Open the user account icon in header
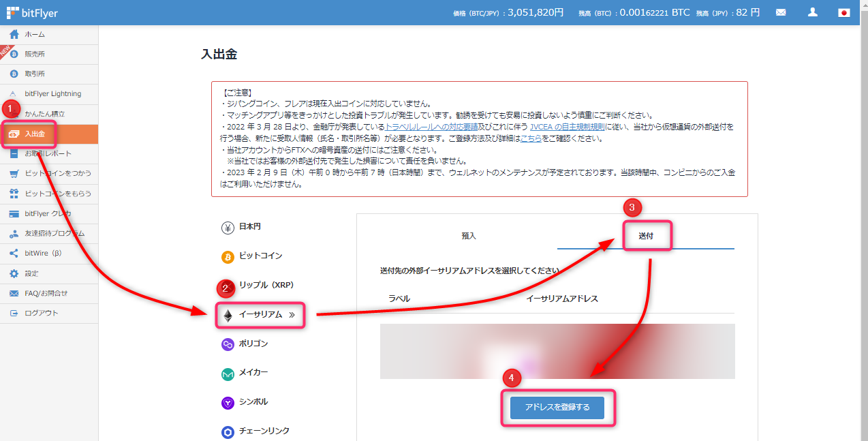The width and height of the screenshot is (868, 441). tap(812, 12)
